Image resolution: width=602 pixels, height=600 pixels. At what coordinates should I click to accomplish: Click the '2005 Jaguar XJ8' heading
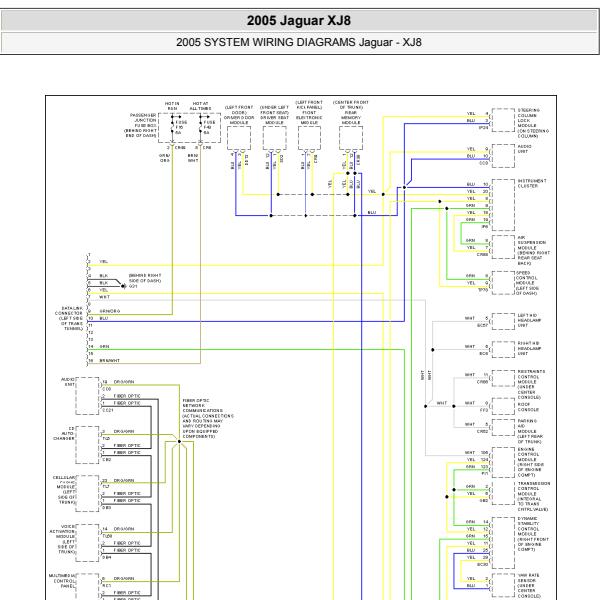pos(299,20)
